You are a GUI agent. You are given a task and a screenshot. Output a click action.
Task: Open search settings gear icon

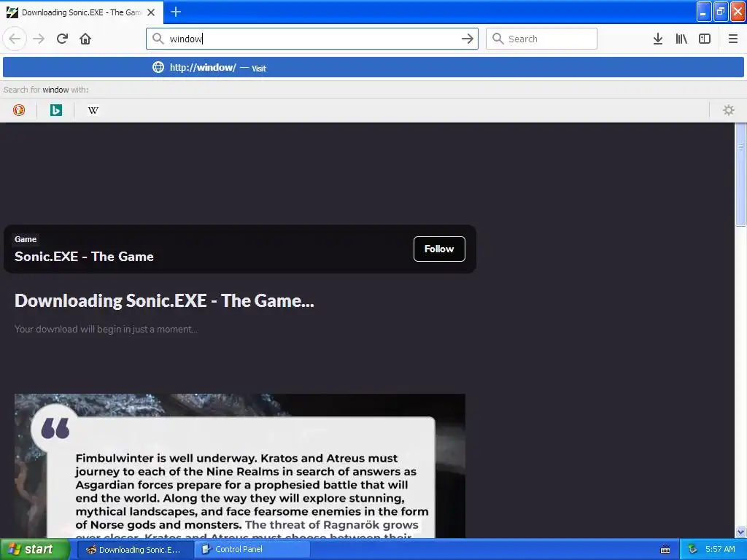click(729, 110)
